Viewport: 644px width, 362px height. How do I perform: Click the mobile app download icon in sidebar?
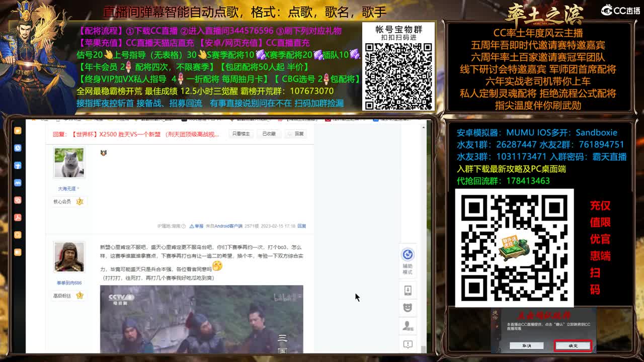pos(408,290)
